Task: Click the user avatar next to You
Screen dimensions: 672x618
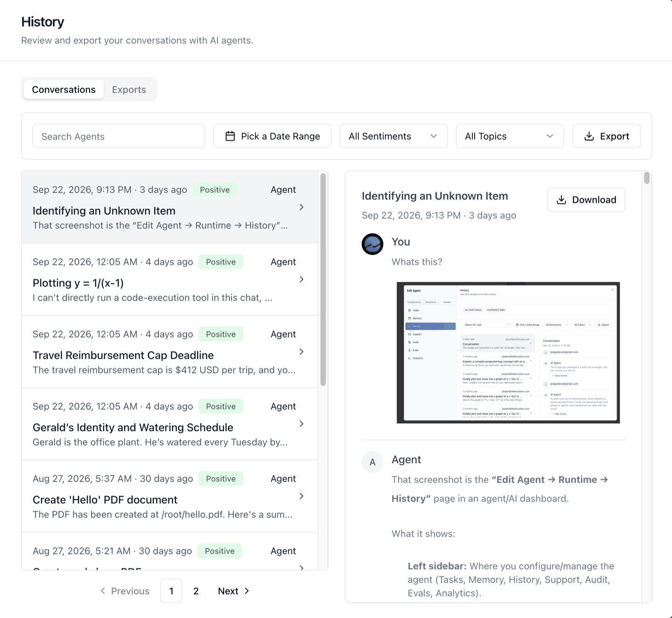Action: click(x=372, y=244)
